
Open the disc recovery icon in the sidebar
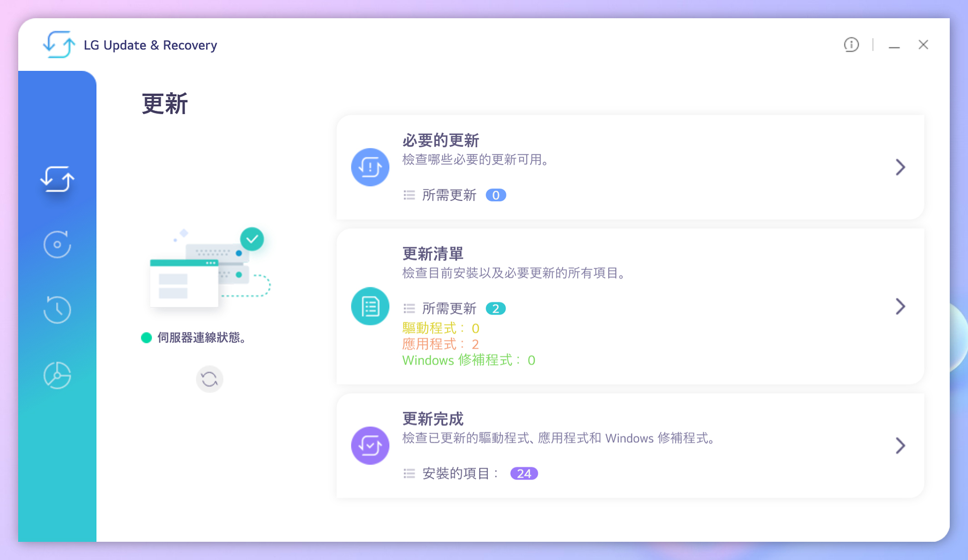pos(57,244)
